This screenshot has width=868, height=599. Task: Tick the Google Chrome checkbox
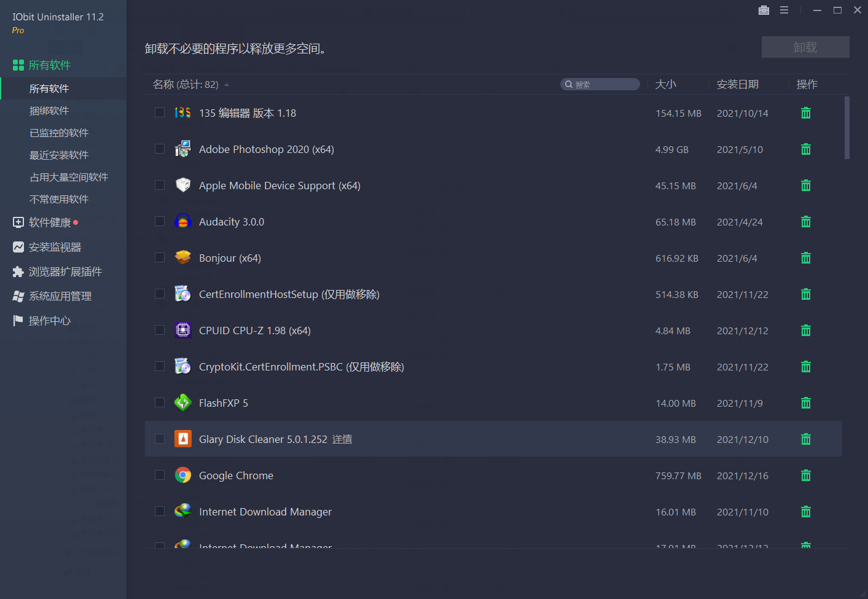pyautogui.click(x=160, y=475)
